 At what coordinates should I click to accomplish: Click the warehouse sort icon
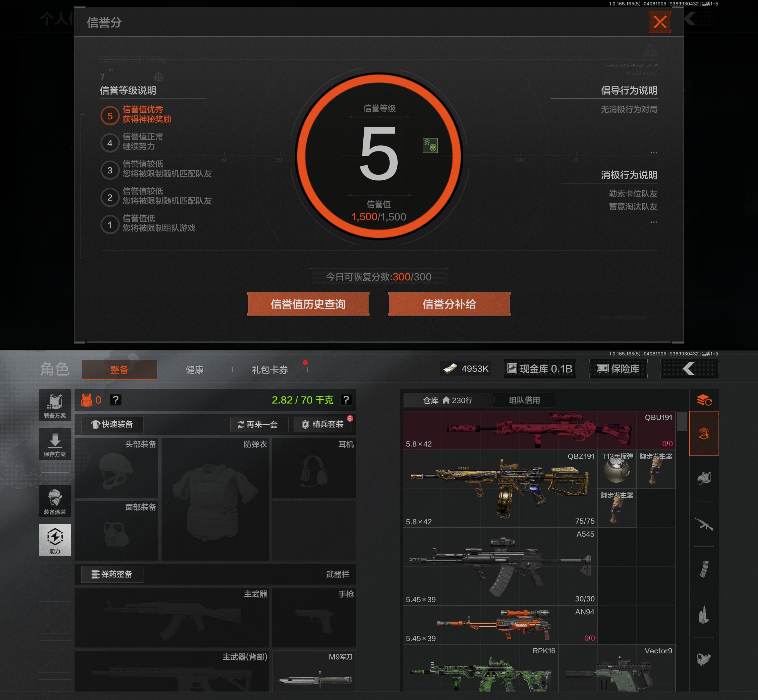[x=704, y=400]
